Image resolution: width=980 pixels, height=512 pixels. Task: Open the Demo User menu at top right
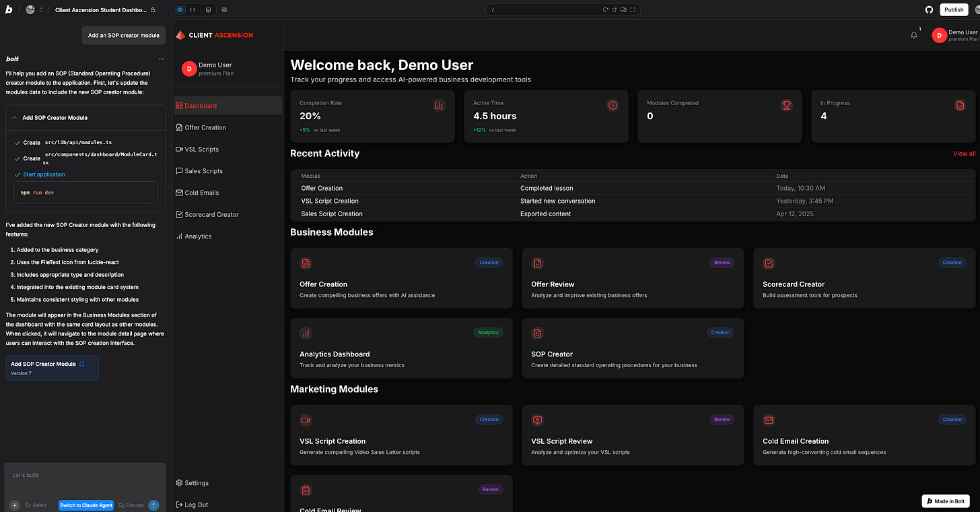(955, 35)
